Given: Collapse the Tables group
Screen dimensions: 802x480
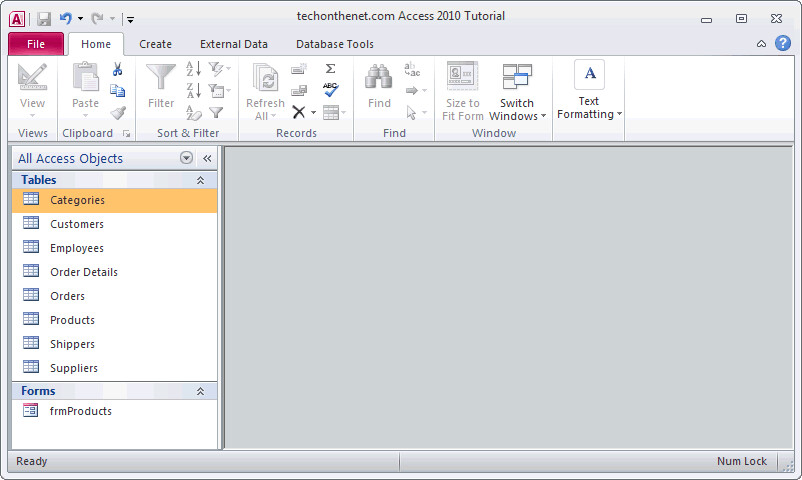Looking at the screenshot, I should click(200, 180).
